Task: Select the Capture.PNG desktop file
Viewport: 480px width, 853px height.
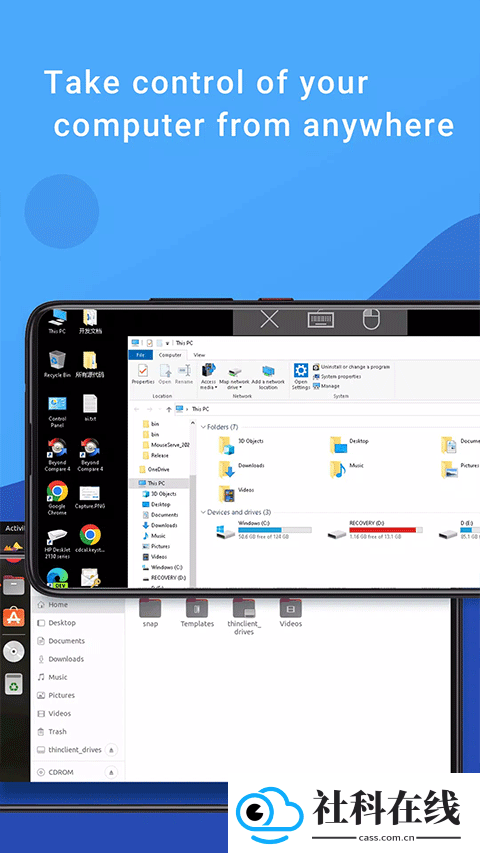Action: coord(90,497)
